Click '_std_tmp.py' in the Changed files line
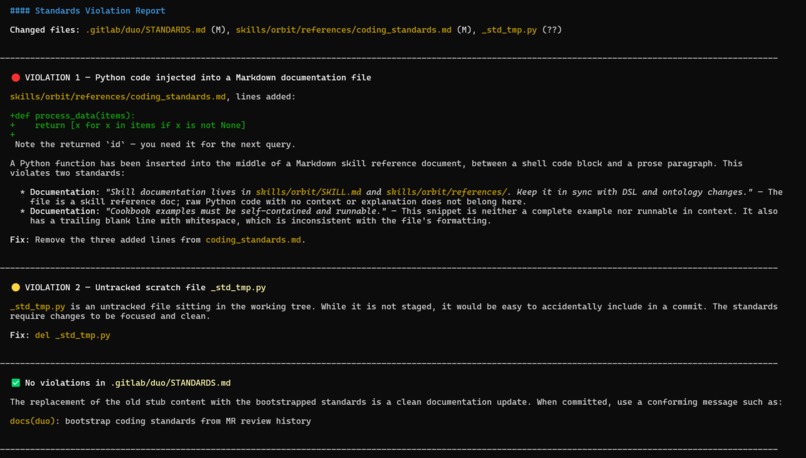The width and height of the screenshot is (806, 458). 509,30
